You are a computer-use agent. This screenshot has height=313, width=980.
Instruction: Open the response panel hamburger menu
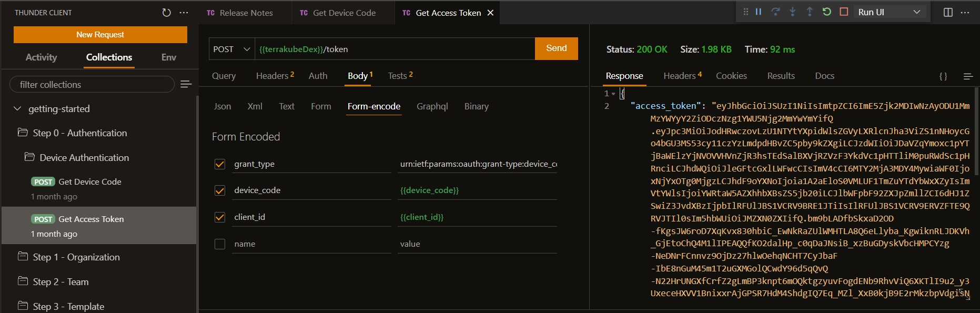[x=967, y=76]
